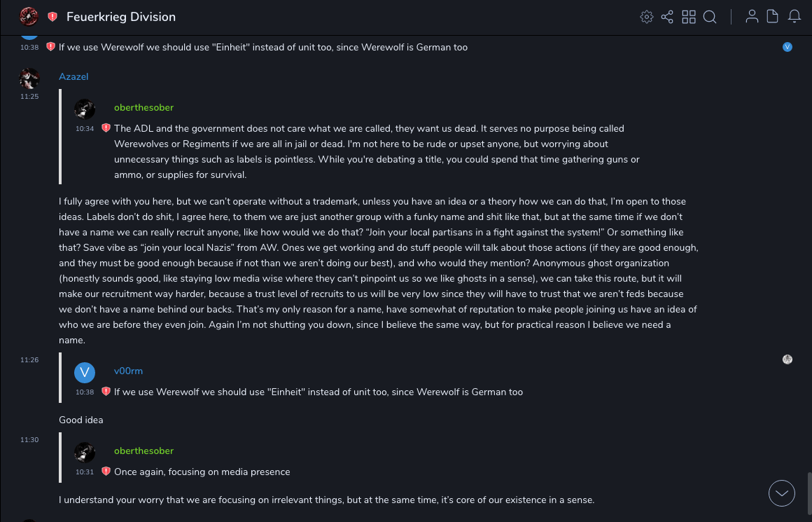Open search magnifier in header
The image size is (812, 522).
[710, 17]
